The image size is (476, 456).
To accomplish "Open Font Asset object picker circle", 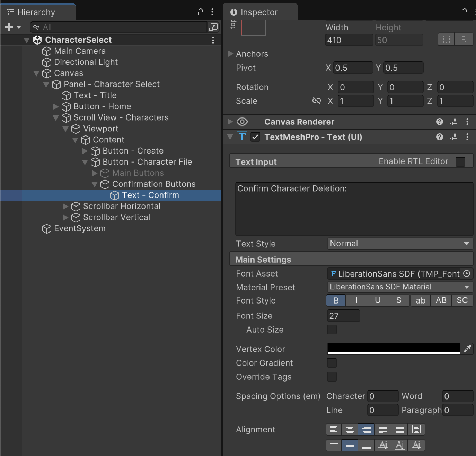I will tap(467, 274).
